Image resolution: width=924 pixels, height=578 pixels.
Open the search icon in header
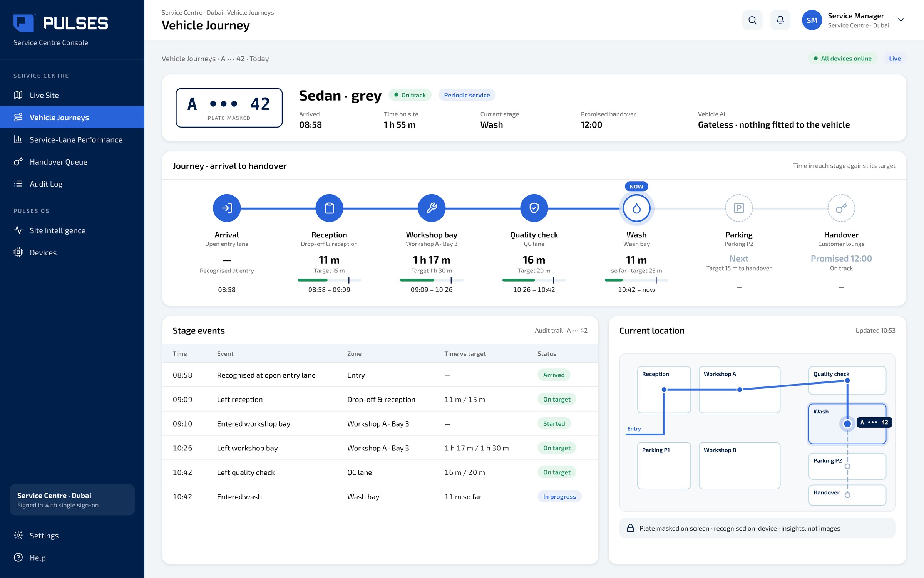click(752, 20)
